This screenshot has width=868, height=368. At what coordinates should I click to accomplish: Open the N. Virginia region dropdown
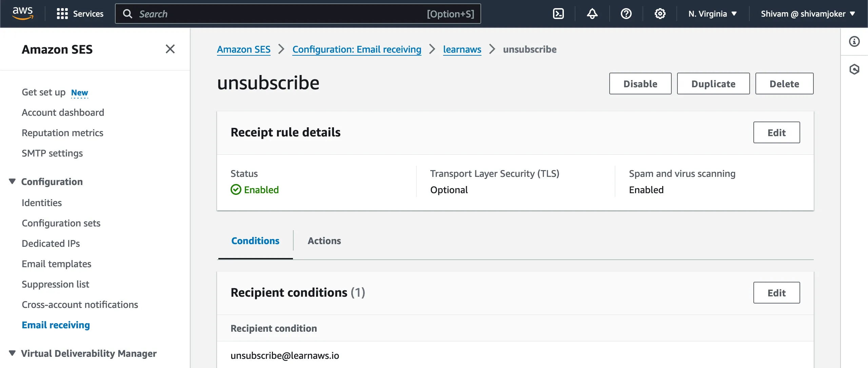[712, 14]
